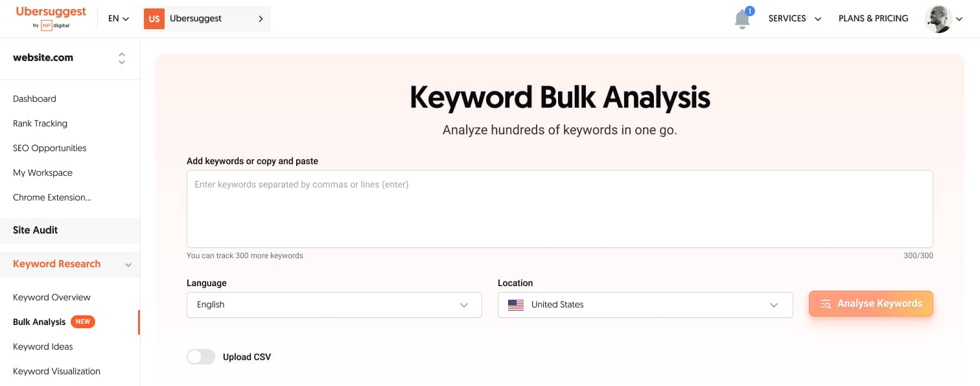Click the United States flag icon
The height and width of the screenshot is (386, 980).
pos(516,305)
